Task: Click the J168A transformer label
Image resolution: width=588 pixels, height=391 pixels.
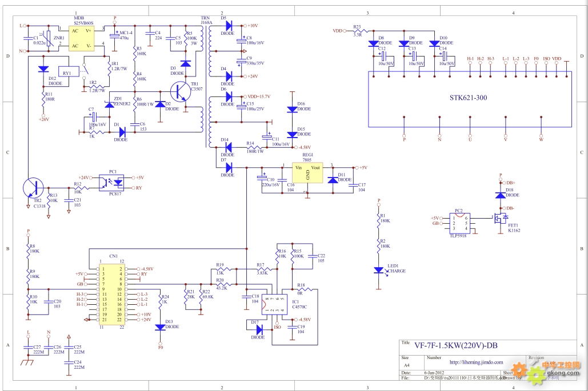Action: [x=206, y=22]
